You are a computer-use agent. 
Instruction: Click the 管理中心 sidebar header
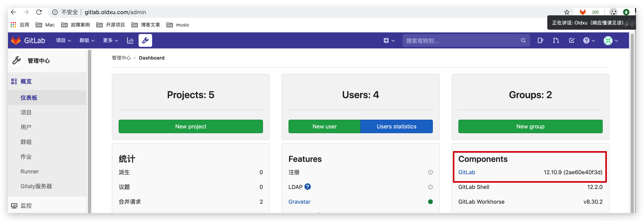click(x=38, y=61)
